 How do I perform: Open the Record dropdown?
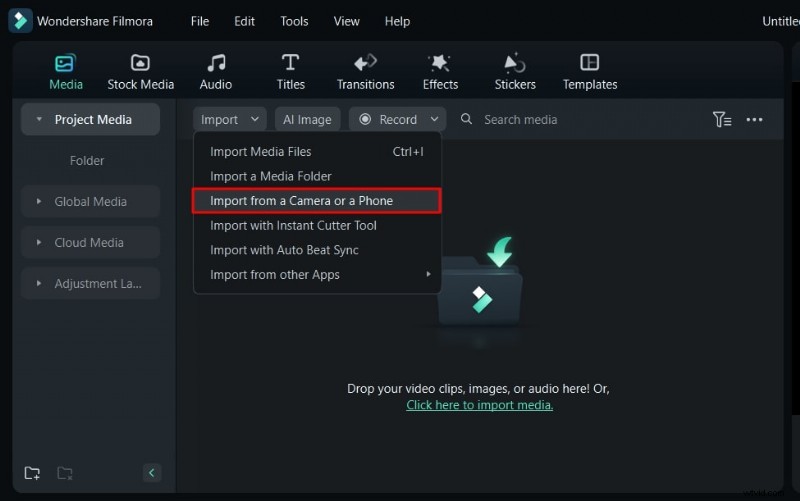click(x=397, y=119)
